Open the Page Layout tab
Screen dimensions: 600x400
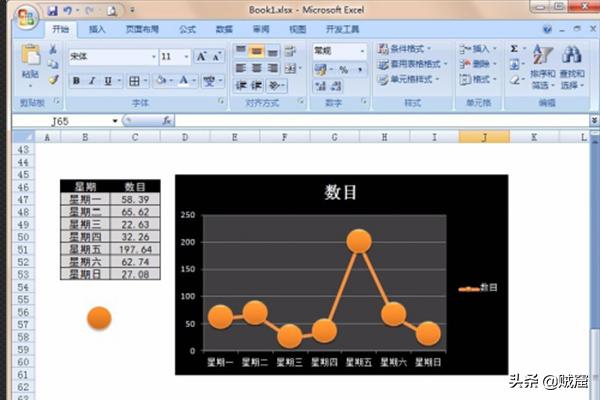point(142,29)
